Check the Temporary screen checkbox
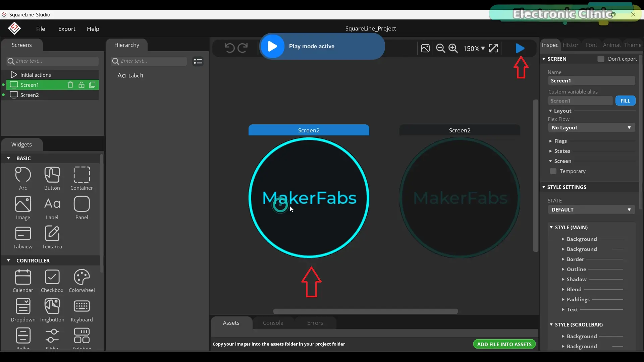Screen dimensions: 644x362 [x=553, y=171]
